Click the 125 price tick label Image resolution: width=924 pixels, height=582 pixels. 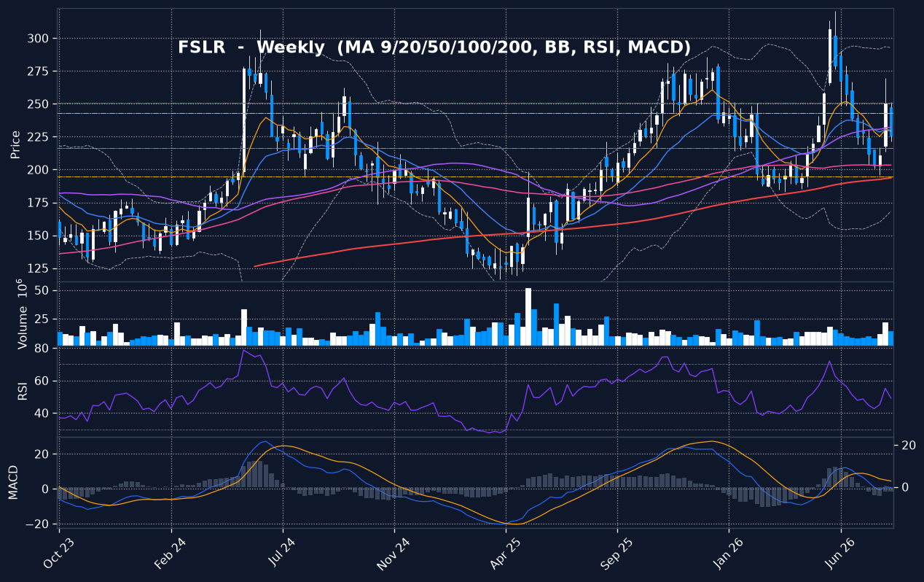tap(39, 268)
